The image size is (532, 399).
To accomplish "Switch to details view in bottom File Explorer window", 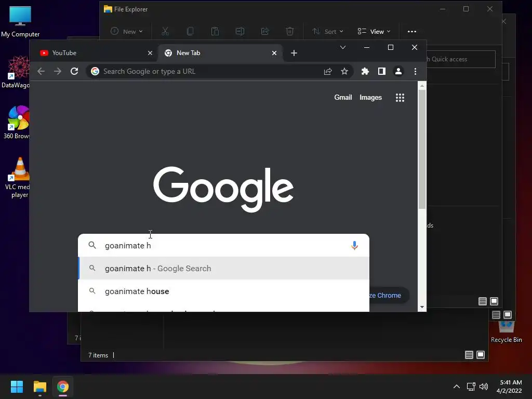I will [469, 355].
